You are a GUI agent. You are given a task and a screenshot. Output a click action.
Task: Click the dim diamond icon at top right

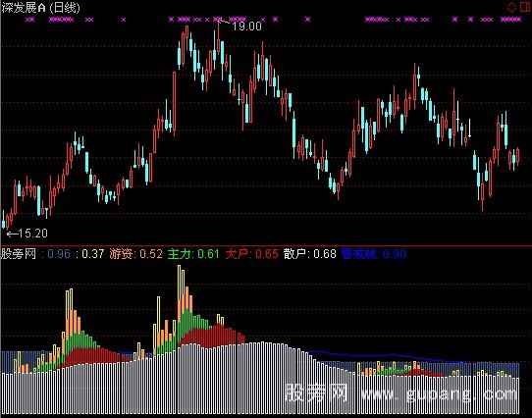coord(511,7)
